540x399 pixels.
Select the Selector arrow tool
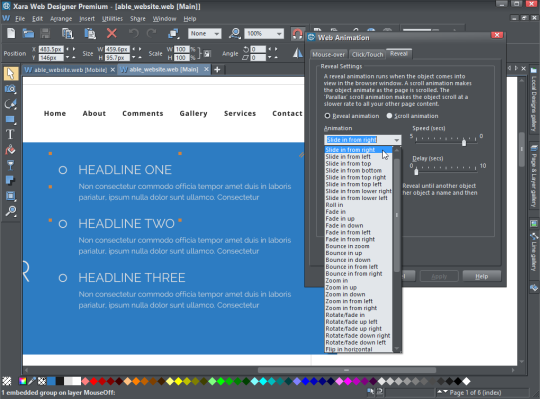click(10, 74)
